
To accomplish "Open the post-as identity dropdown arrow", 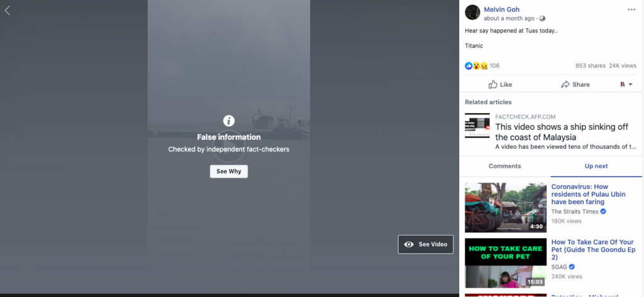I will click(x=630, y=85).
